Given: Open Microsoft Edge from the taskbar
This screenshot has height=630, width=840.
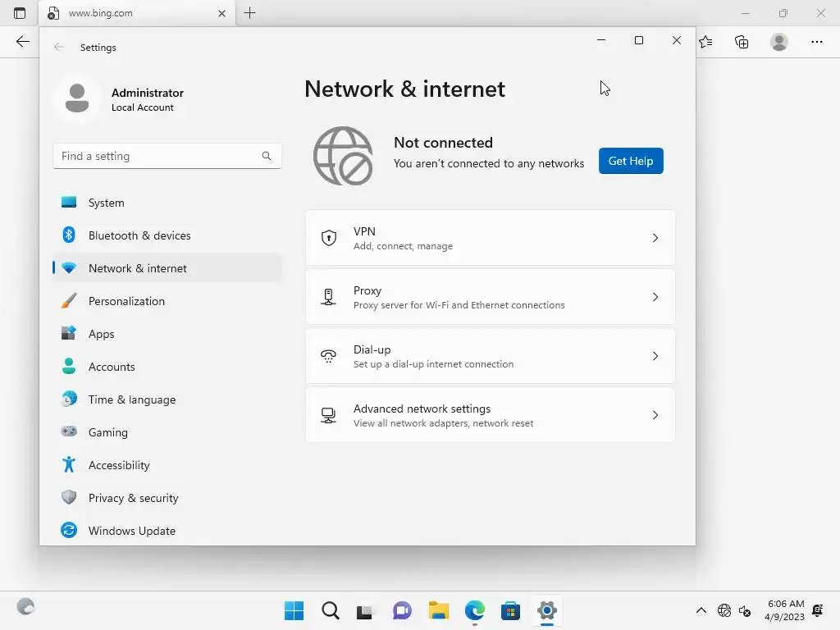Looking at the screenshot, I should (x=475, y=610).
